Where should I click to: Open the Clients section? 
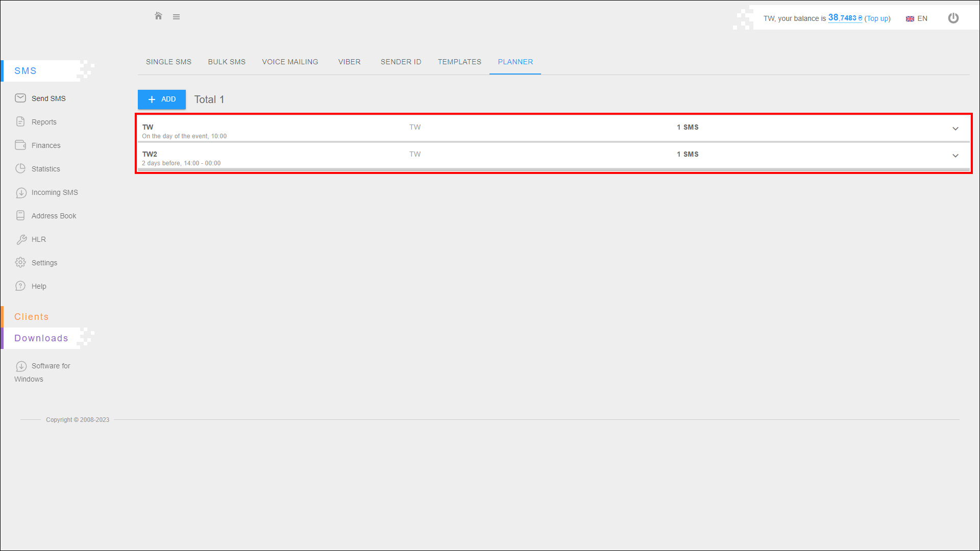32,317
